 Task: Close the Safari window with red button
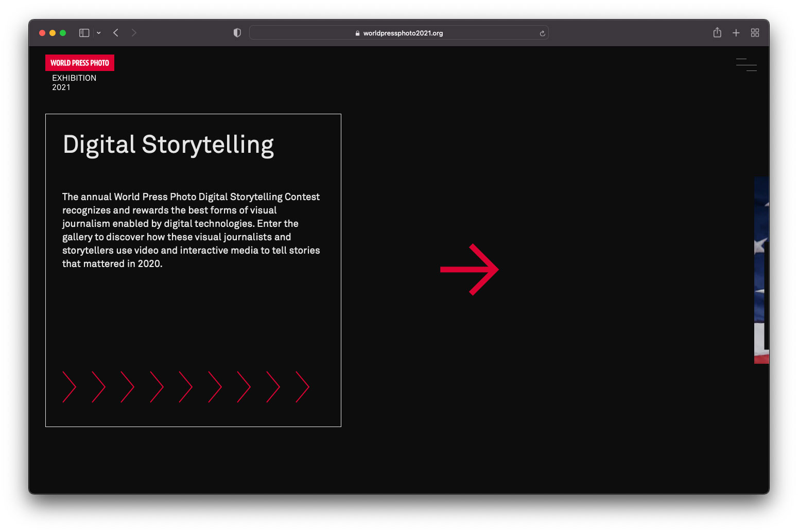[42, 33]
